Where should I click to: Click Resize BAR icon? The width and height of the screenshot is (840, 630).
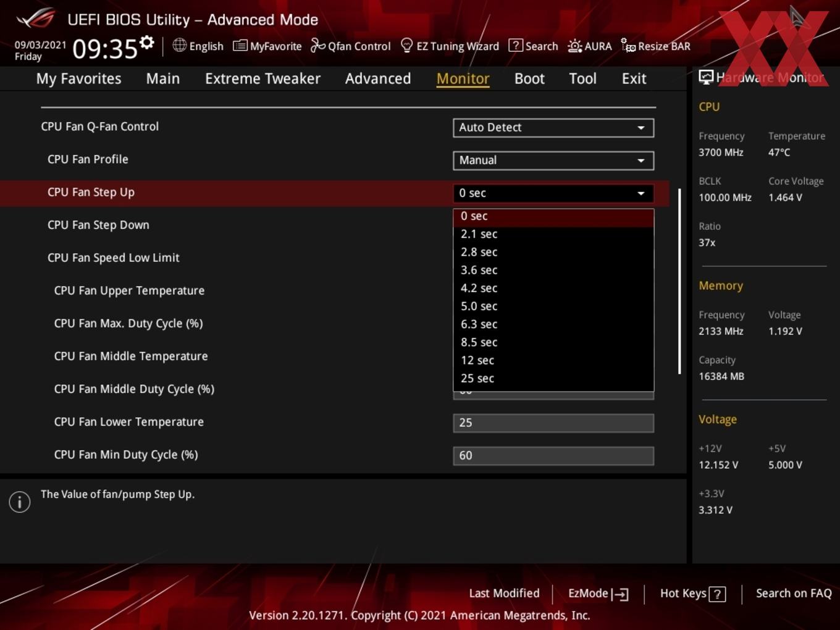coord(628,46)
